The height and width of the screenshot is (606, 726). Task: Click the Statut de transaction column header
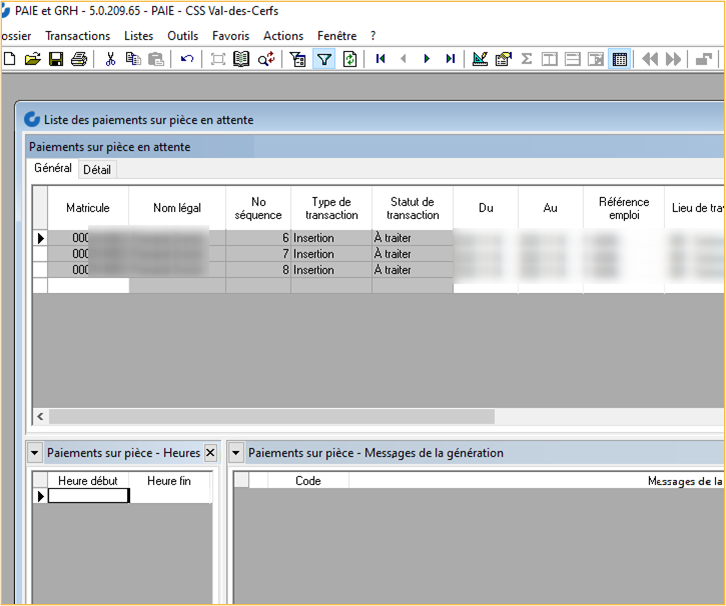413,208
